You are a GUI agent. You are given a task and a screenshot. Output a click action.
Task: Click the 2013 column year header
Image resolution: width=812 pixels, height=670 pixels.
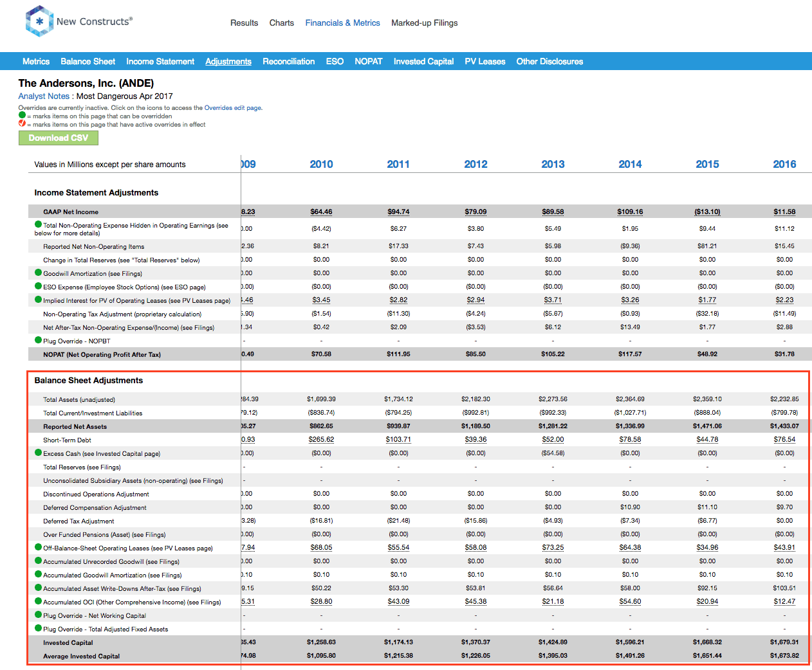pyautogui.click(x=553, y=165)
